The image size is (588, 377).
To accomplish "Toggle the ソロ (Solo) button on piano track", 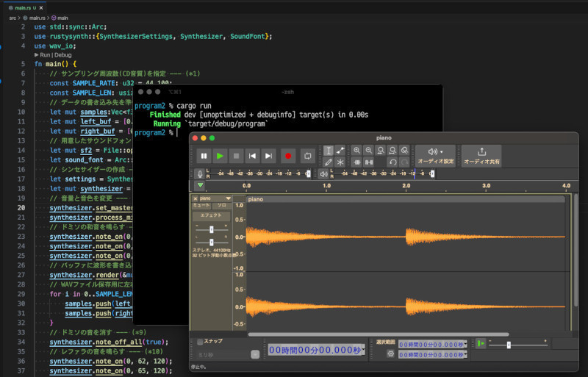I will click(x=221, y=205).
